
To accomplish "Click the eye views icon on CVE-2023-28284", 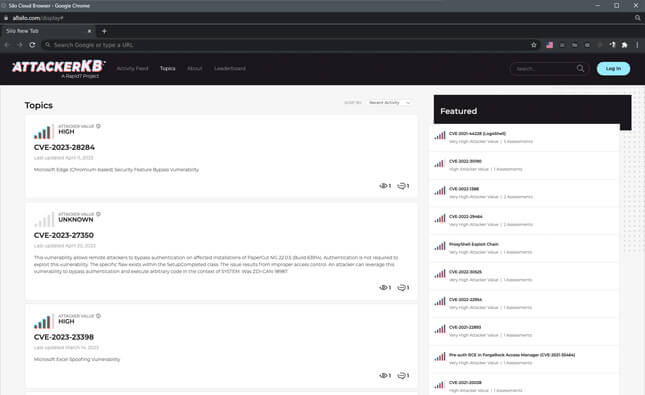I will tap(383, 186).
